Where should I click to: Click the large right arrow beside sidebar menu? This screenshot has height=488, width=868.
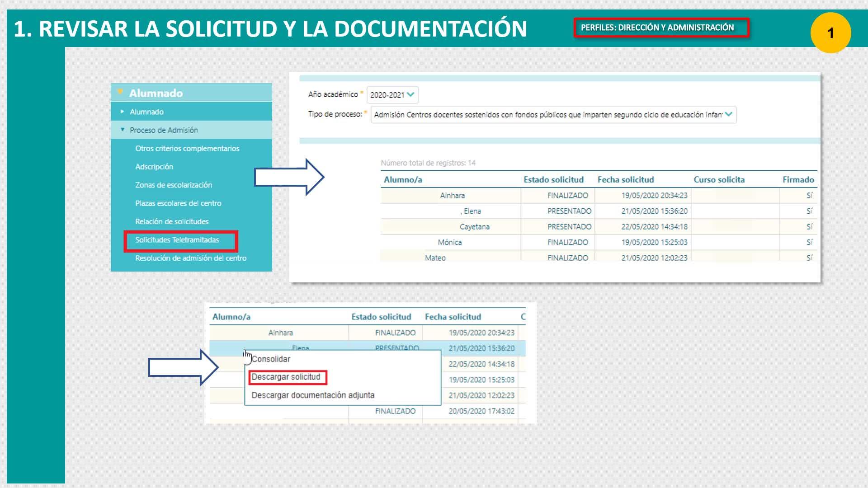click(x=289, y=177)
